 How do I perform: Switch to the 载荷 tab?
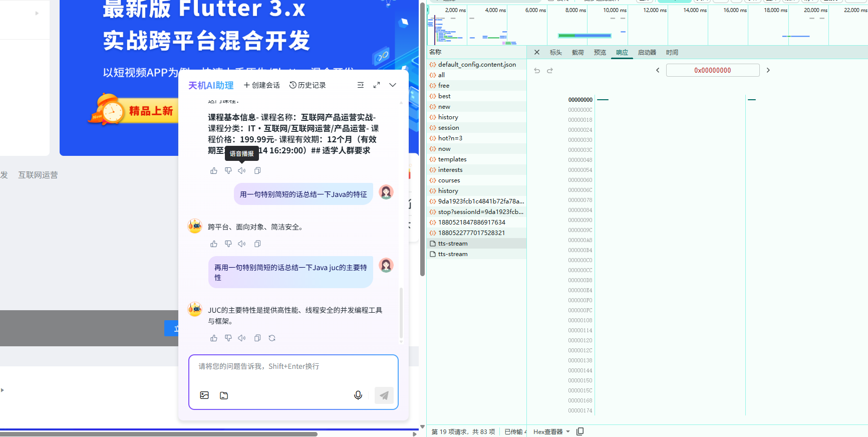pos(578,52)
